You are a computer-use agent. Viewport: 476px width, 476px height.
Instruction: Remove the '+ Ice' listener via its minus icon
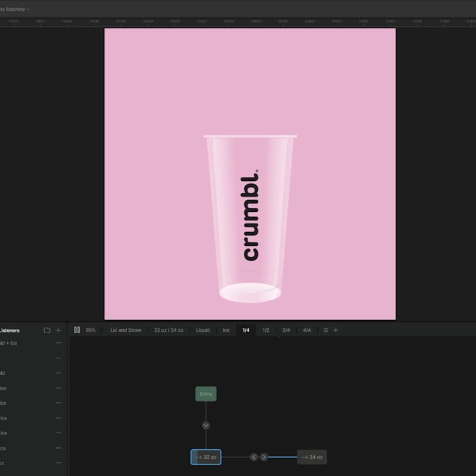[58, 343]
